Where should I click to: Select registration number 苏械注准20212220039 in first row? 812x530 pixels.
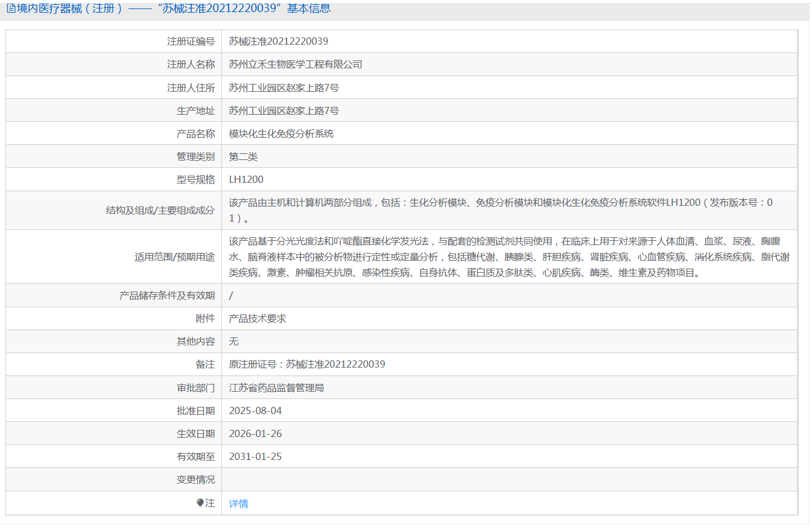(279, 41)
